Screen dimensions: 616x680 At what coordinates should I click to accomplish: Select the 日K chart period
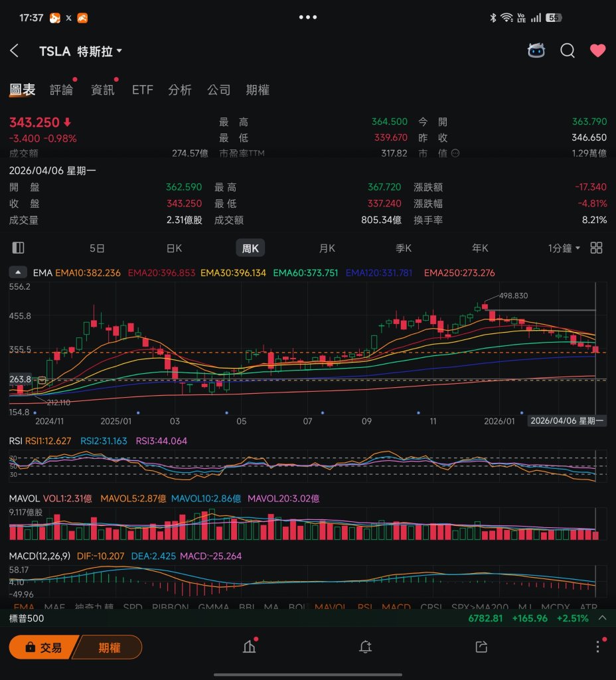coord(174,248)
